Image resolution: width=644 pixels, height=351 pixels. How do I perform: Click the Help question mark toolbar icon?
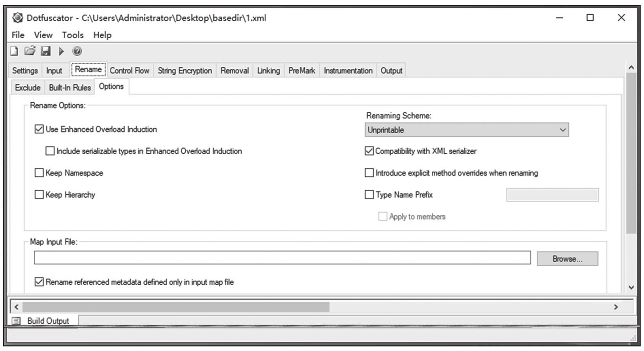tap(77, 51)
